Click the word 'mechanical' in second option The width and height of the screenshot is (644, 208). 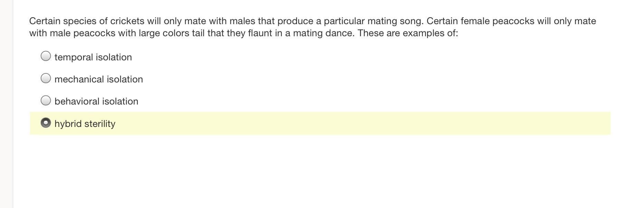(79, 79)
